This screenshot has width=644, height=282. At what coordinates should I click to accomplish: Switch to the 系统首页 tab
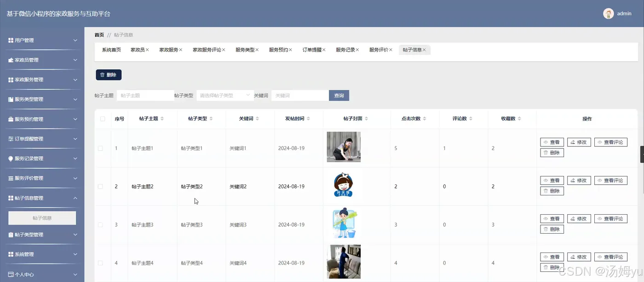click(x=111, y=50)
